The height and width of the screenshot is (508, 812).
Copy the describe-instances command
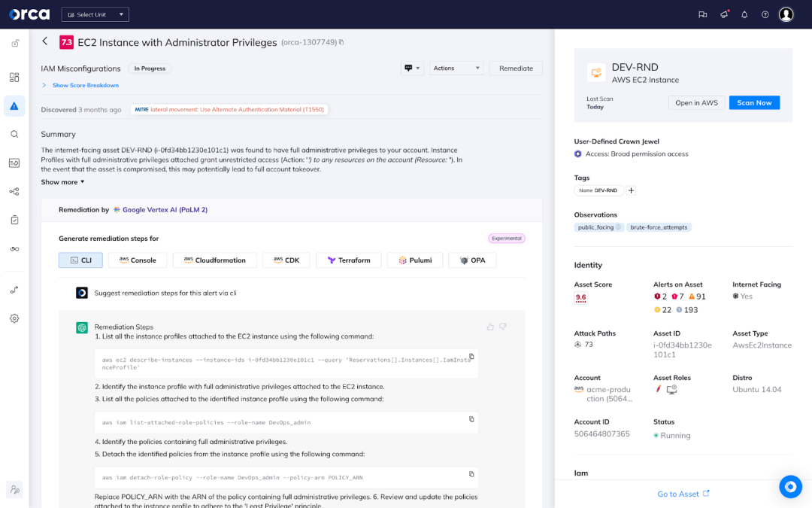pos(471,357)
